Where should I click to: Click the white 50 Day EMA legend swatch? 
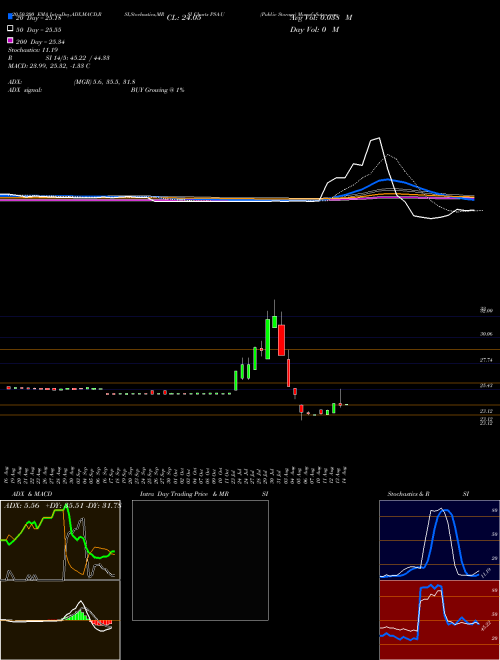tap(10, 29)
